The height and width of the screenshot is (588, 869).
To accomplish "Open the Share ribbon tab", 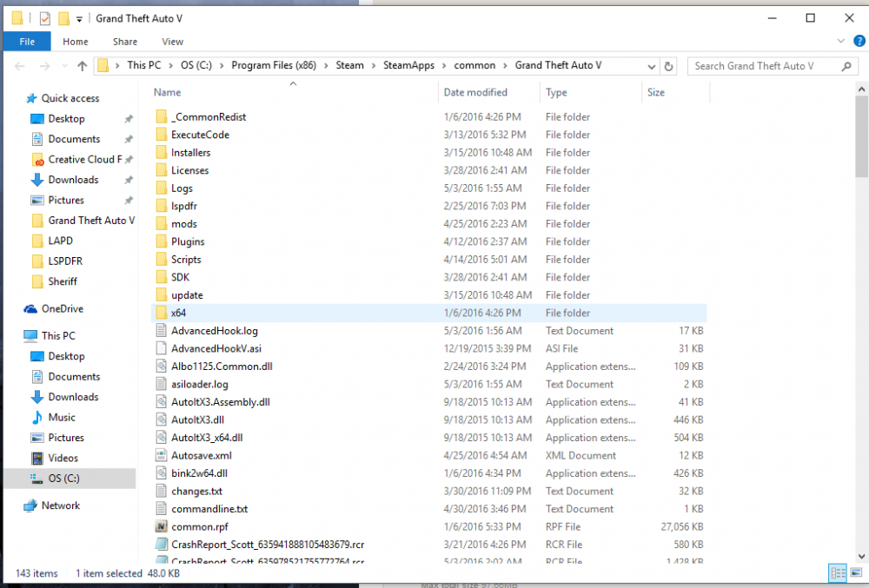I will coord(125,42).
